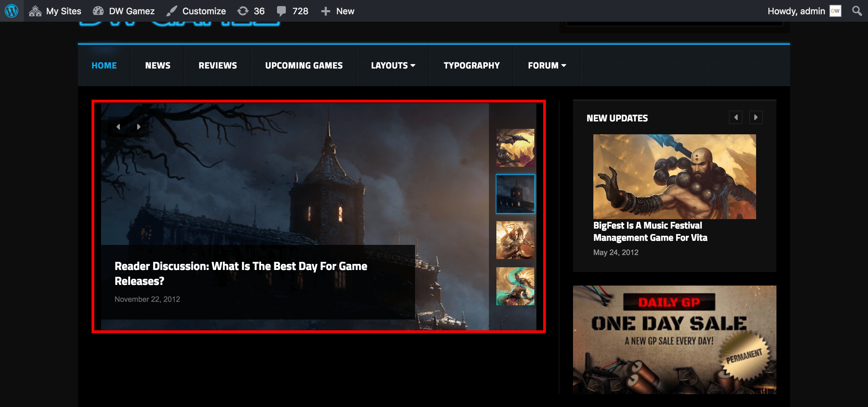Expand the FORUM dropdown menu
The height and width of the screenshot is (407, 868).
point(547,65)
